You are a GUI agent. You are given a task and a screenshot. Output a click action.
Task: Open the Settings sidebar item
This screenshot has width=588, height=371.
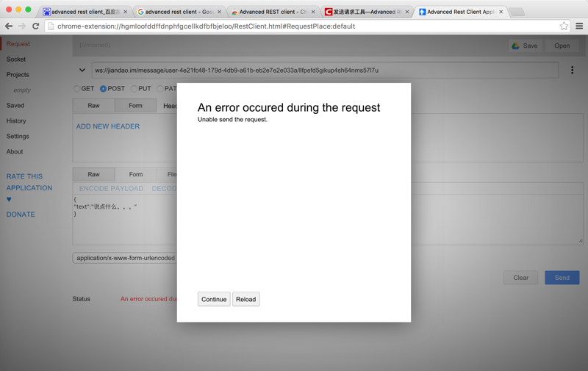pos(18,136)
